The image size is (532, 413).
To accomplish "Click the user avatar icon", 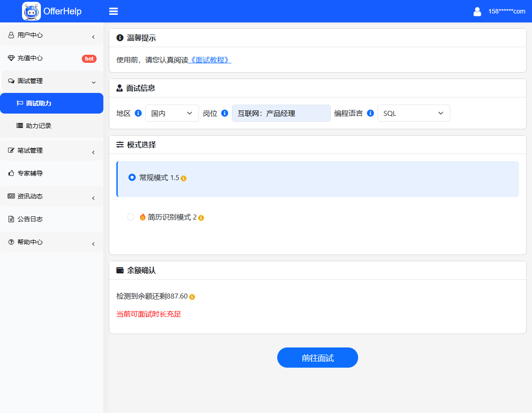I will [477, 12].
